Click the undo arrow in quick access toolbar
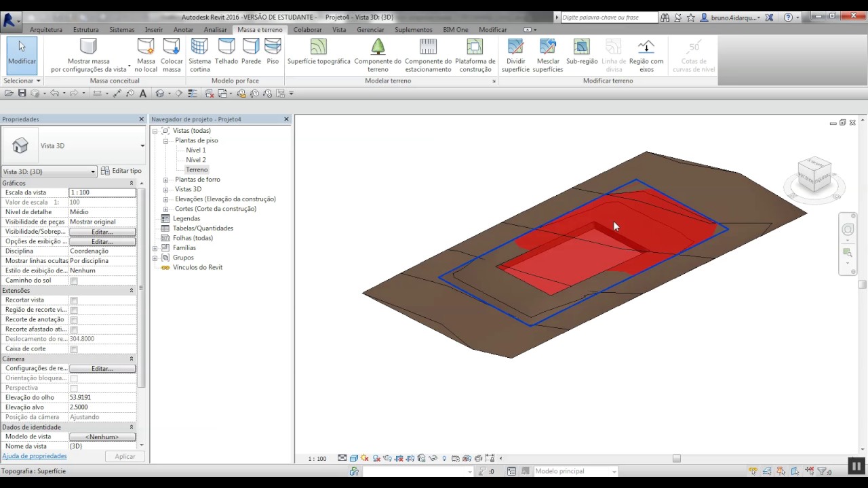 (54, 94)
